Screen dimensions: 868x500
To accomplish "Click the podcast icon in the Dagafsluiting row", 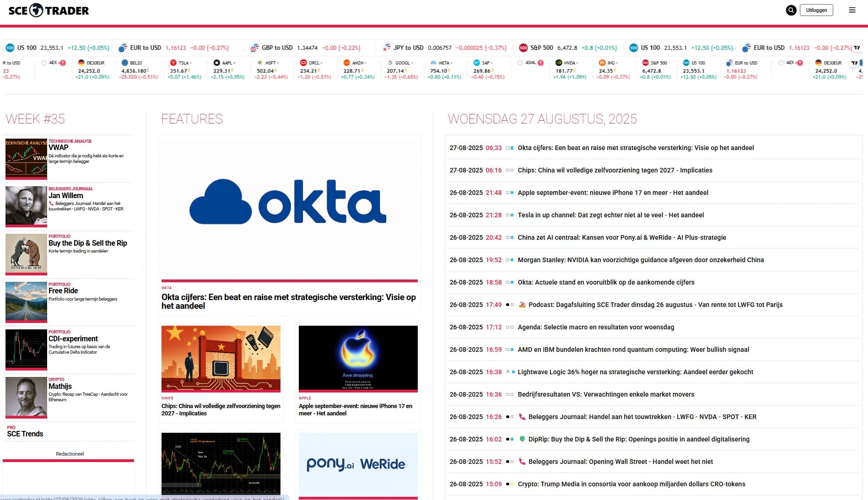I will [x=522, y=305].
